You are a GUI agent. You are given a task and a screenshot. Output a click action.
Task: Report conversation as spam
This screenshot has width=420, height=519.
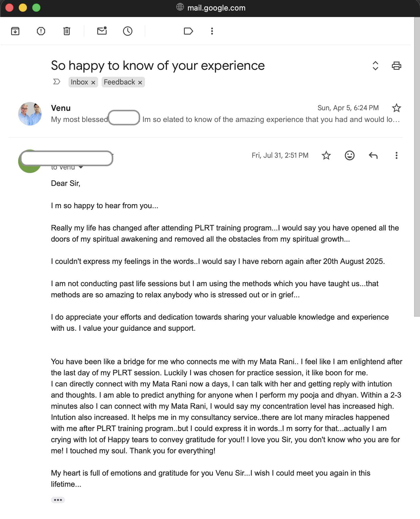point(41,31)
